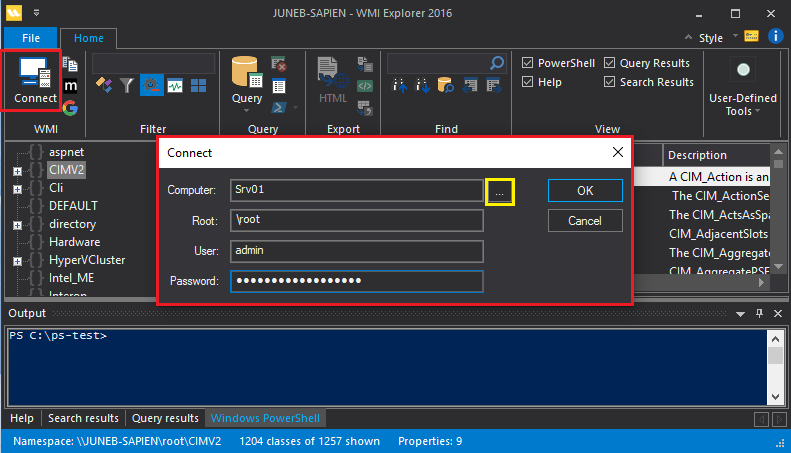791x453 pixels.
Task: Select the Windows PowerShell tab
Action: (265, 418)
